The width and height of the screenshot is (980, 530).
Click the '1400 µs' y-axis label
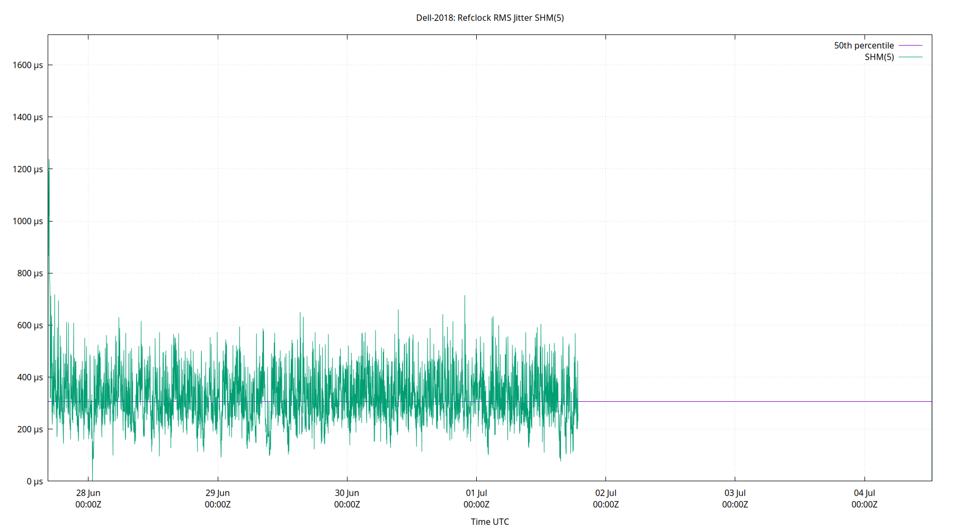point(28,117)
